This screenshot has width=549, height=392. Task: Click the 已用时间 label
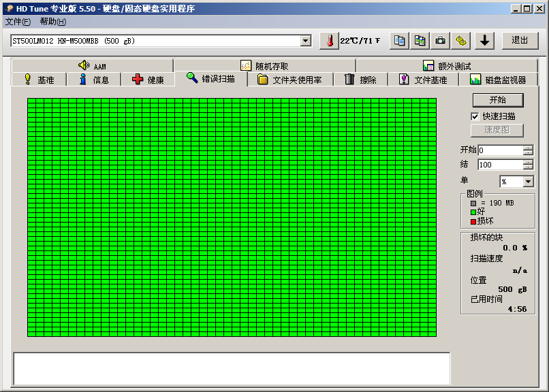pos(487,299)
